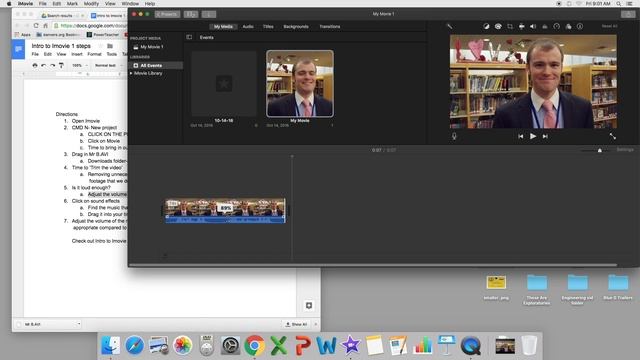Screen dimensions: 640x360
Task: Open the PowerTeacher bookmark
Action: (x=103, y=35)
